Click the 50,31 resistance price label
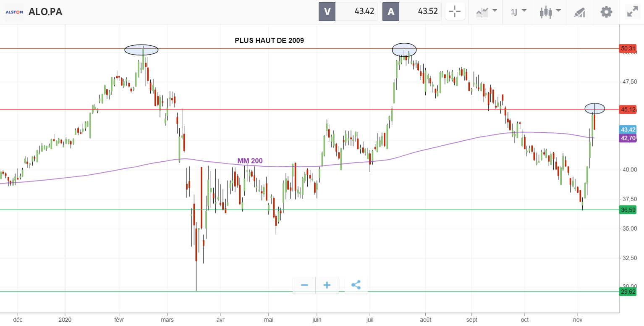 [x=628, y=48]
